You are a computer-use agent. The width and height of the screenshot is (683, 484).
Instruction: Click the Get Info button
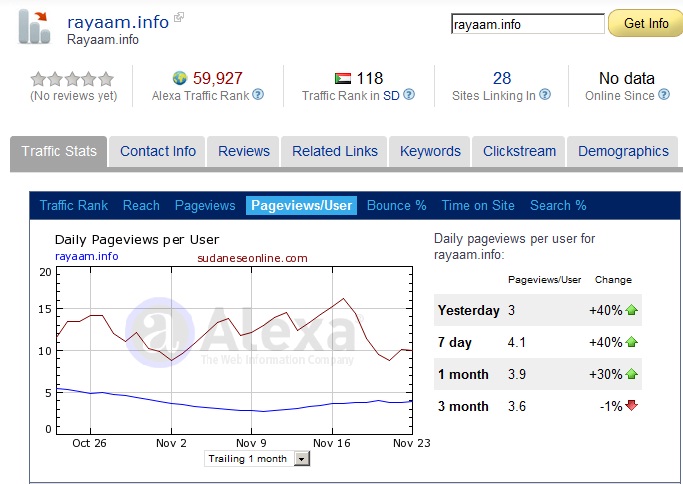point(646,23)
